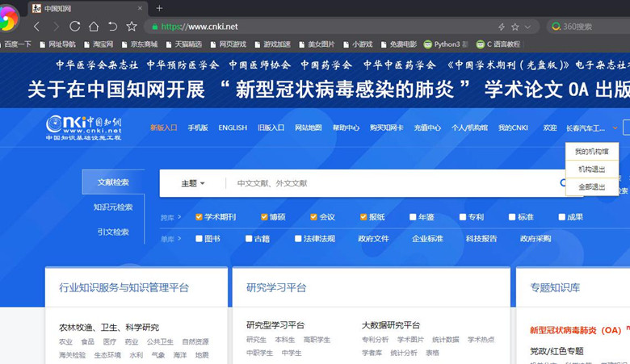This screenshot has width=630, height=364.
Task: Open a new tab with plus button
Action: tap(159, 8)
